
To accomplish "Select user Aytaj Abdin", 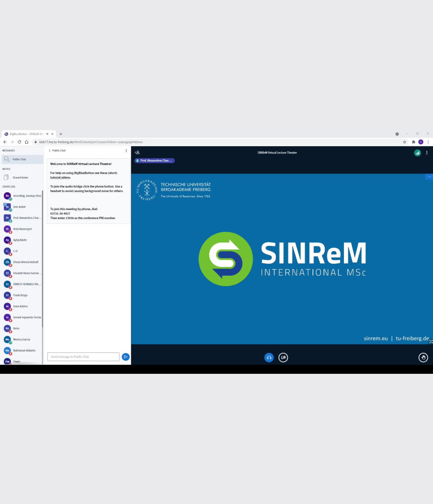I will click(22, 240).
